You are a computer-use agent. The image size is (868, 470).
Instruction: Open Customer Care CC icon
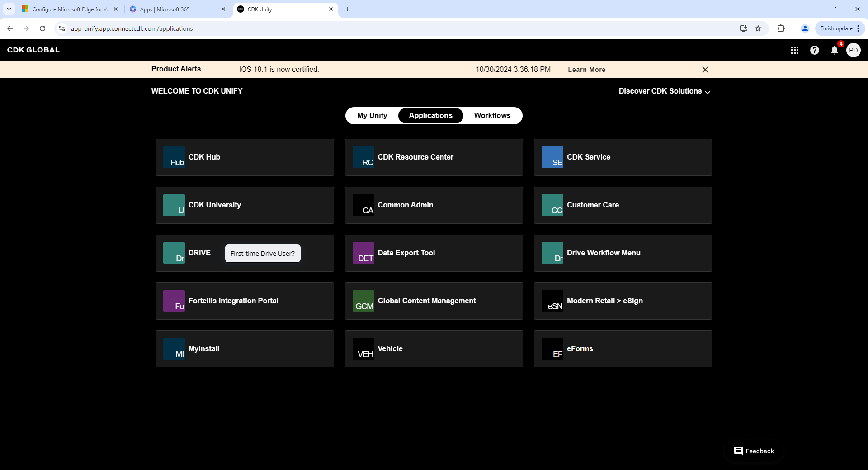pyautogui.click(x=552, y=205)
